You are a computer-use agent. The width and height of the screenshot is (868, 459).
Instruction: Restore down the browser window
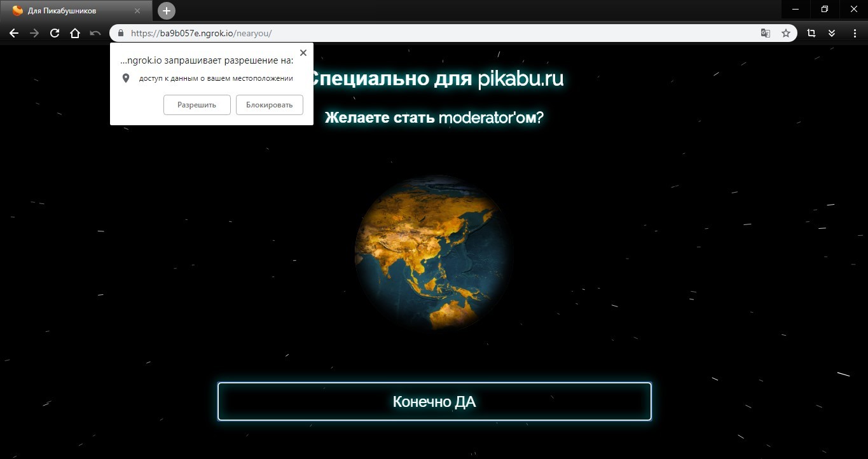tap(825, 9)
